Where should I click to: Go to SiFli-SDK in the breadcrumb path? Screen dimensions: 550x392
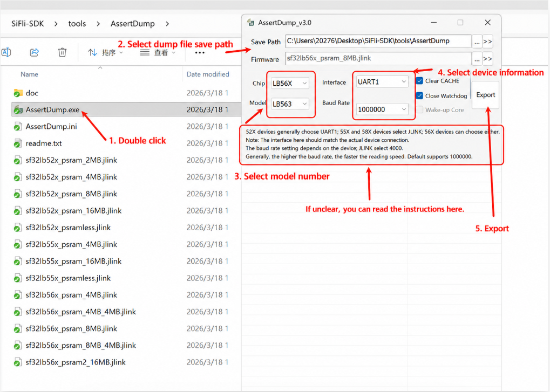28,24
